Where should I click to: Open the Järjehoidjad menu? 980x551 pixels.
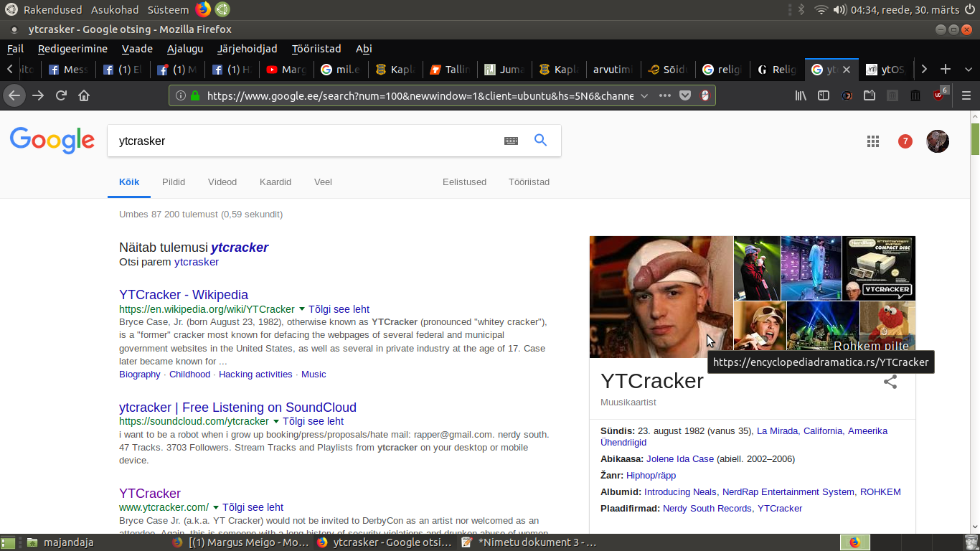coord(247,49)
